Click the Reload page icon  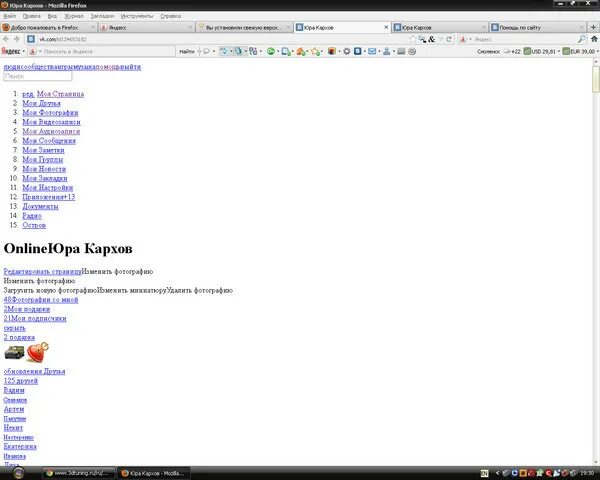(x=449, y=39)
